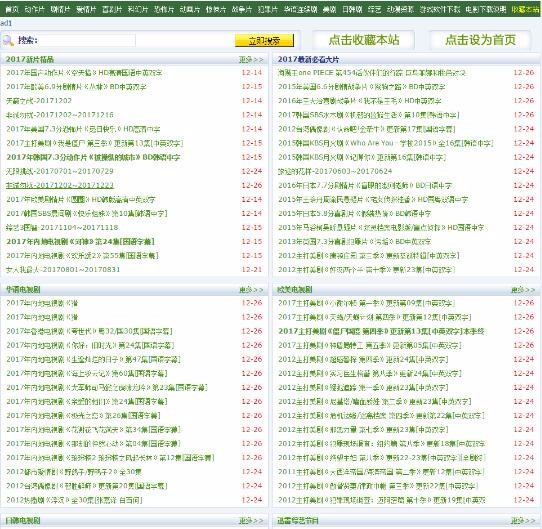Open the entry ending in -20171202 dated 12-14
Image resolution: width=542 pixels, height=529 pixels.
coord(39,101)
